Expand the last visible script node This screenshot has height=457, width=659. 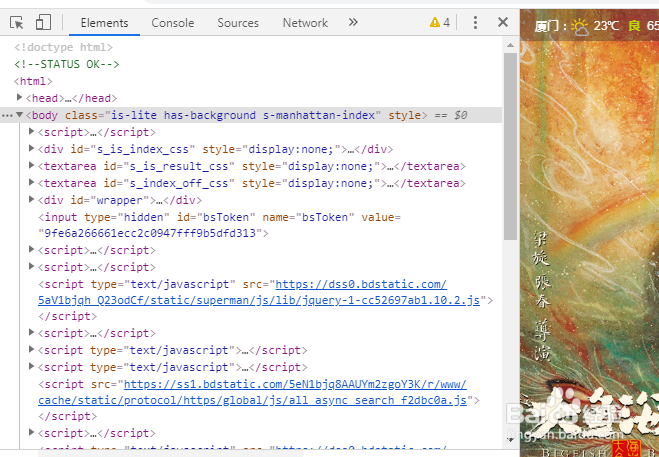click(x=31, y=433)
